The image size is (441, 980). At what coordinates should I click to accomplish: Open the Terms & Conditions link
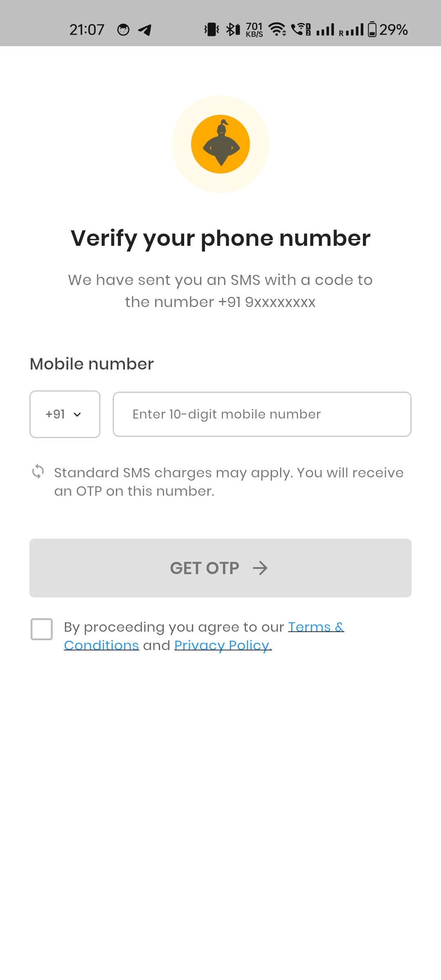tap(316, 627)
